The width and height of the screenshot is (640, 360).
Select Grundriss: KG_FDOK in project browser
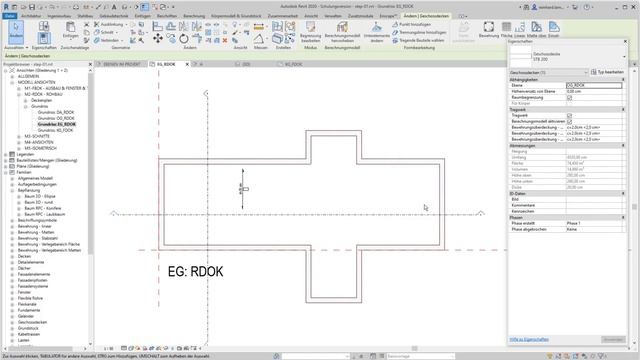click(x=55, y=130)
